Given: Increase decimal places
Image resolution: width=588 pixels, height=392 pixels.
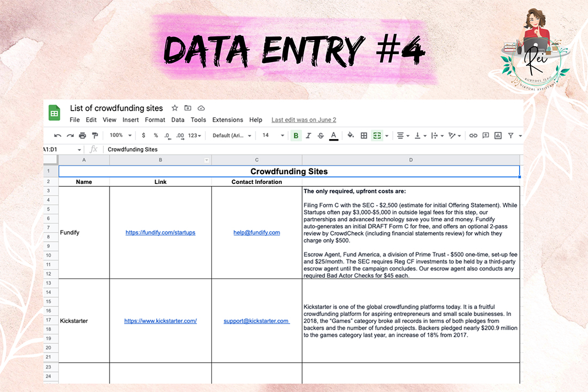Looking at the screenshot, I should [180, 136].
